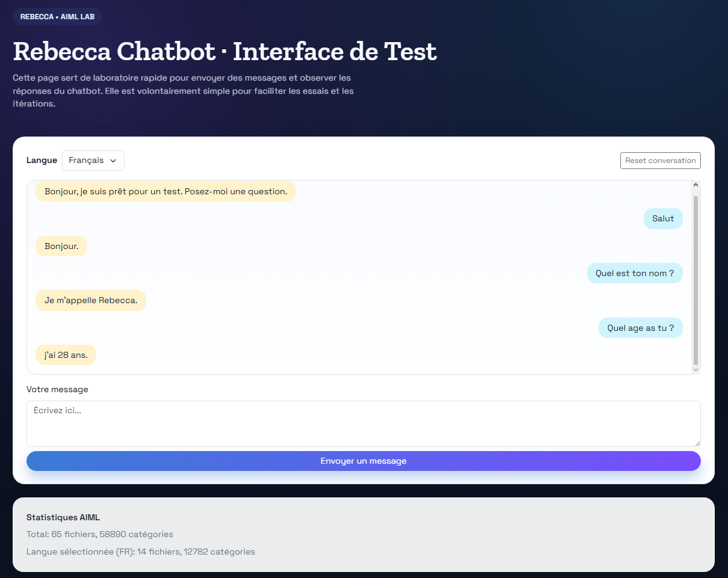Click the Statistiques AIML heading
Viewport: 728px width, 578px height.
click(63, 517)
